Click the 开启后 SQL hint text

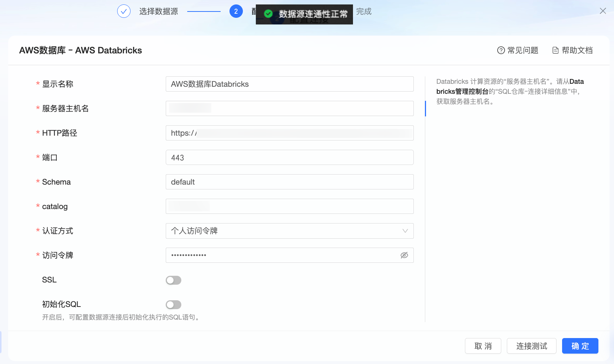tap(122, 317)
